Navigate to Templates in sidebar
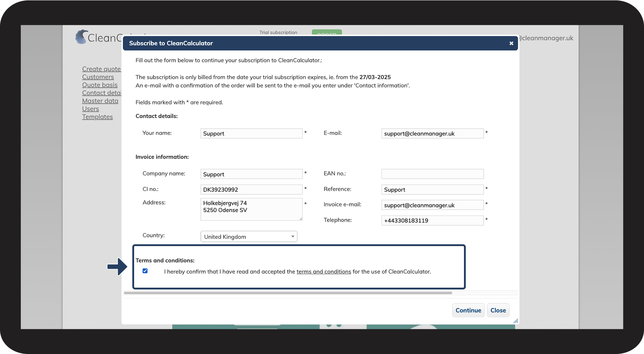The width and height of the screenshot is (644, 354). pyautogui.click(x=97, y=117)
